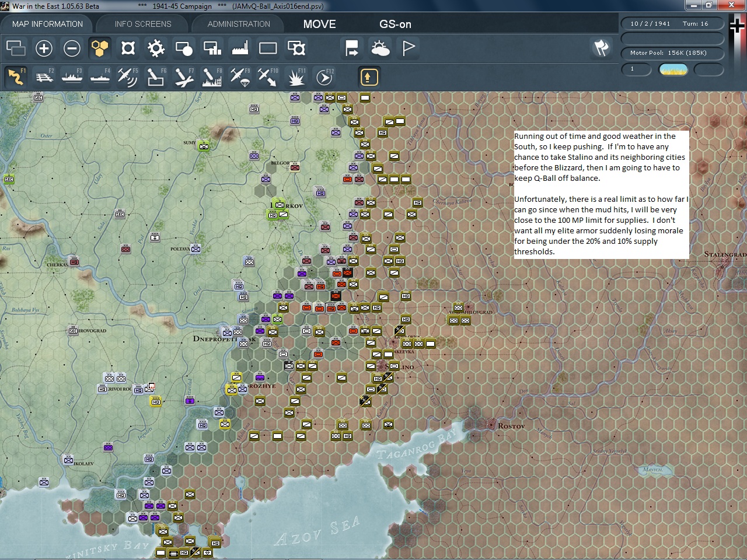Click the Belgorod city label
Image resolution: width=747 pixels, height=560 pixels.
point(280,163)
